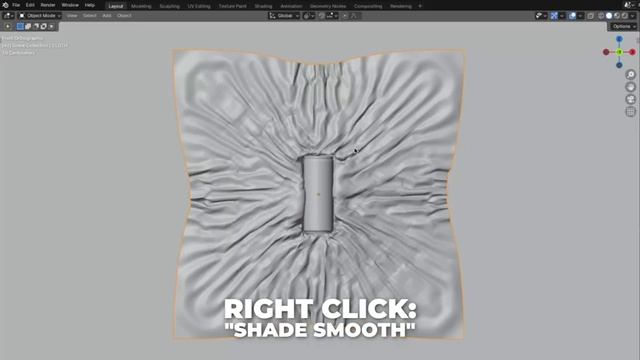Open the proportional editing falloff menu

[354, 16]
